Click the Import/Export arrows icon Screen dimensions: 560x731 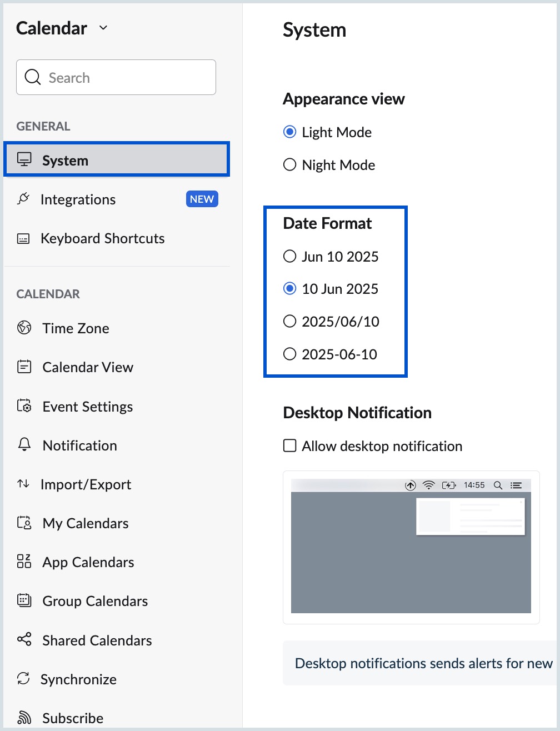coord(23,484)
